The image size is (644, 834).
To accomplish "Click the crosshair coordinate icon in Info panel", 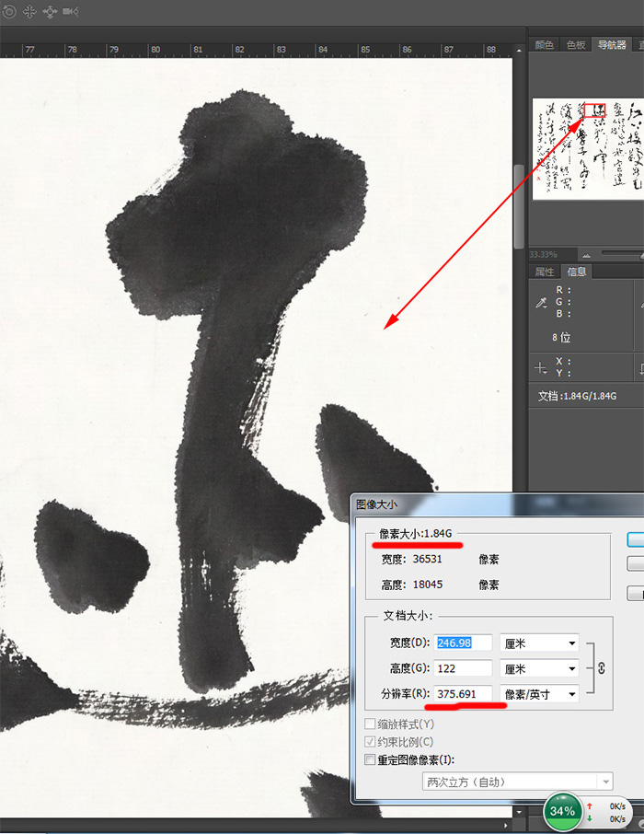I will [540, 367].
